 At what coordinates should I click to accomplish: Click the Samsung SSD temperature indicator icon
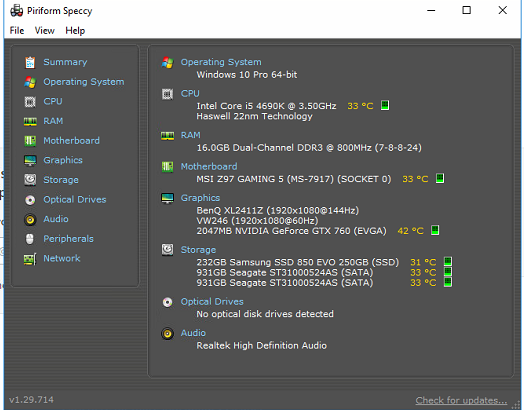tap(448, 261)
